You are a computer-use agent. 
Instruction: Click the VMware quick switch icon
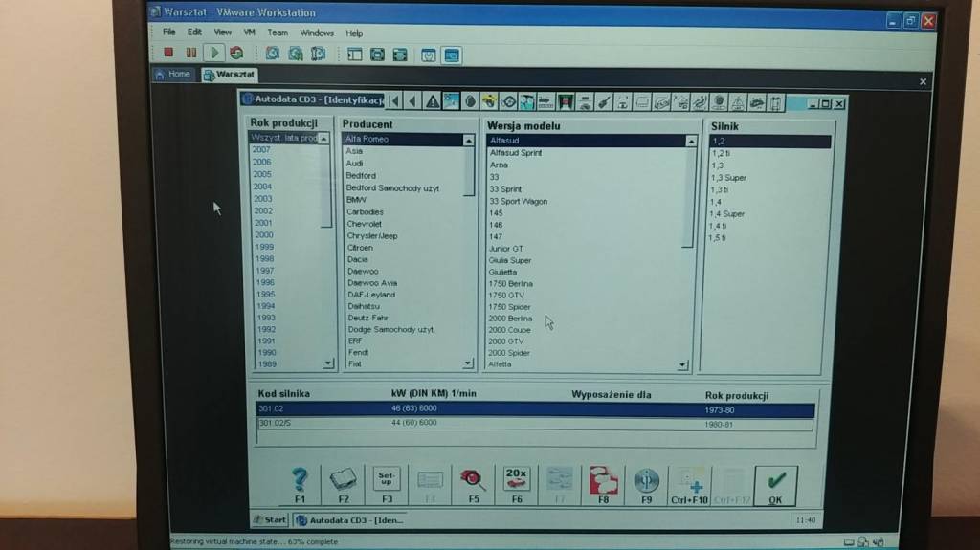click(x=400, y=55)
